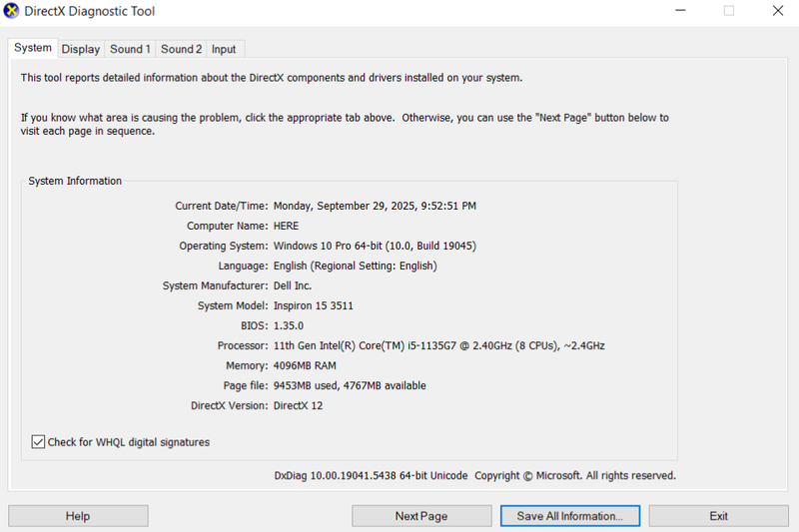Go to the Sound 2 tab

[182, 49]
